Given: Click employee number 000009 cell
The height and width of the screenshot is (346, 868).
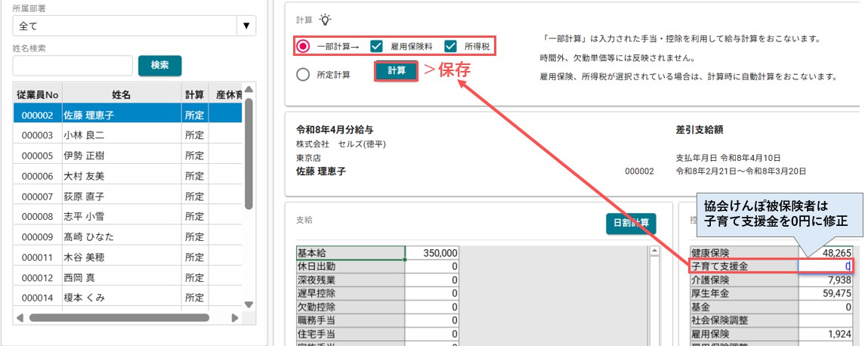Looking at the screenshot, I should (x=37, y=237).
